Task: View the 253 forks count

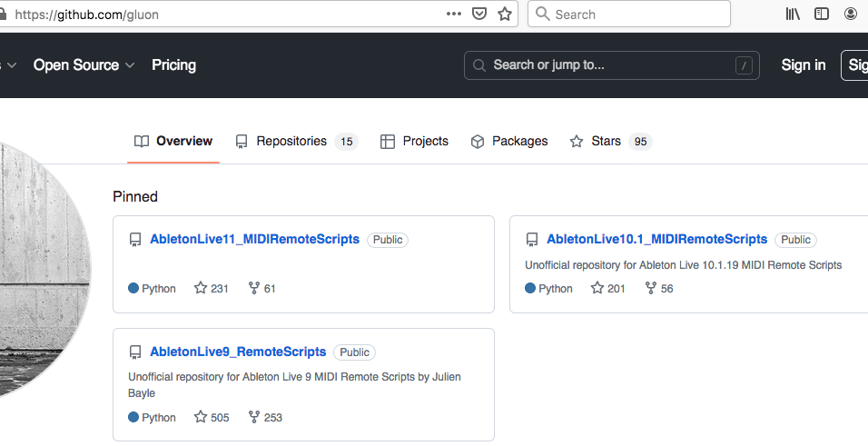Action: [x=273, y=418]
